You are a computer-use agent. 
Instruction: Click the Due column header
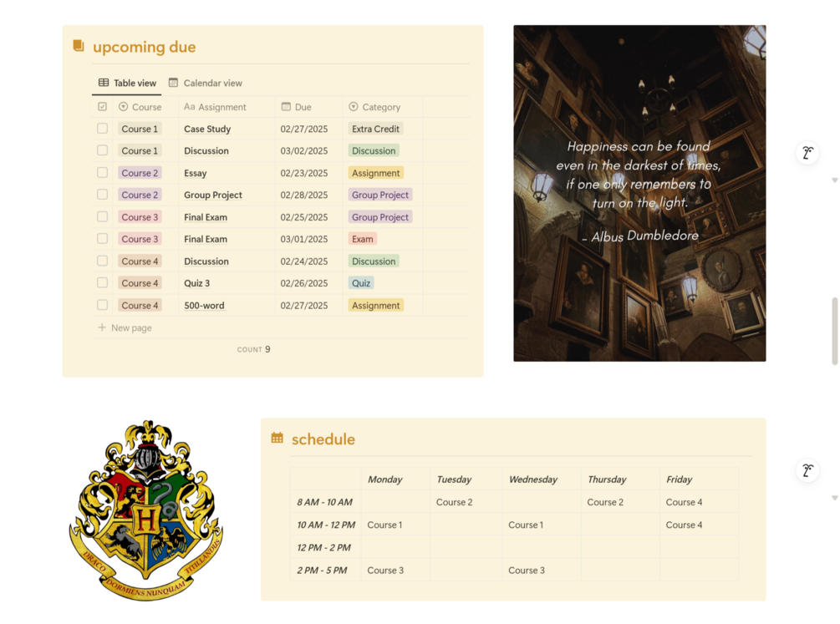pos(309,107)
